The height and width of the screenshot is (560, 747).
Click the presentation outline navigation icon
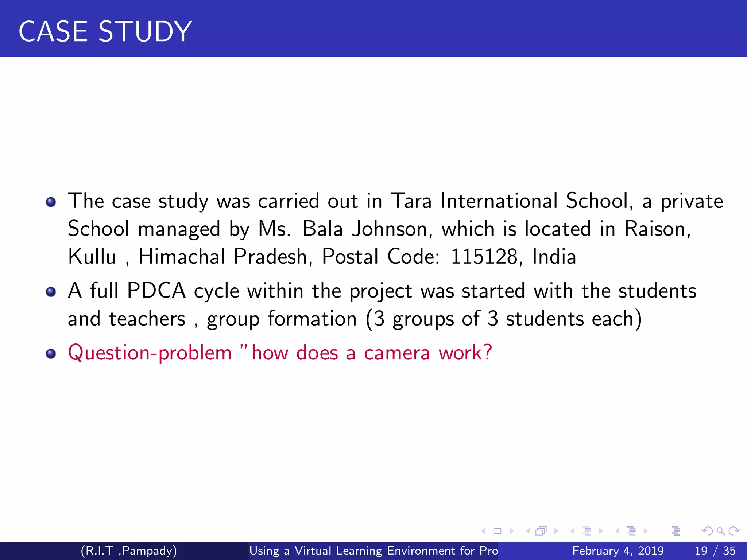click(x=676, y=531)
